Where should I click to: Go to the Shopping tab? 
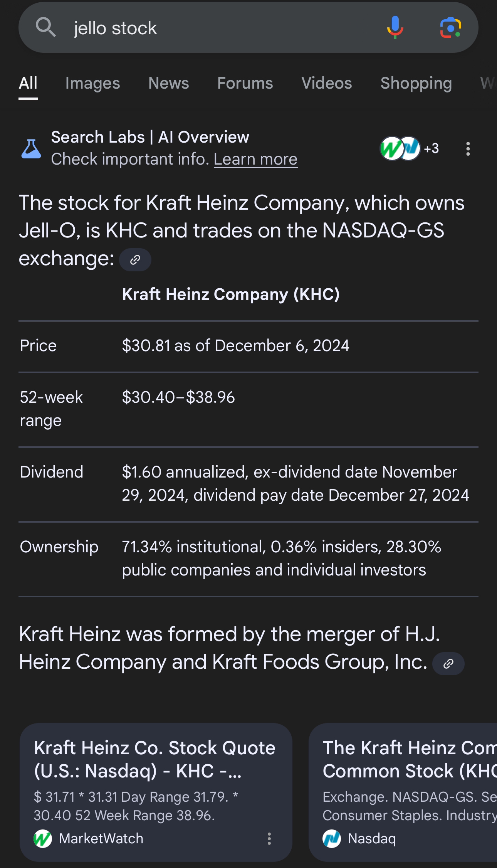click(x=416, y=83)
